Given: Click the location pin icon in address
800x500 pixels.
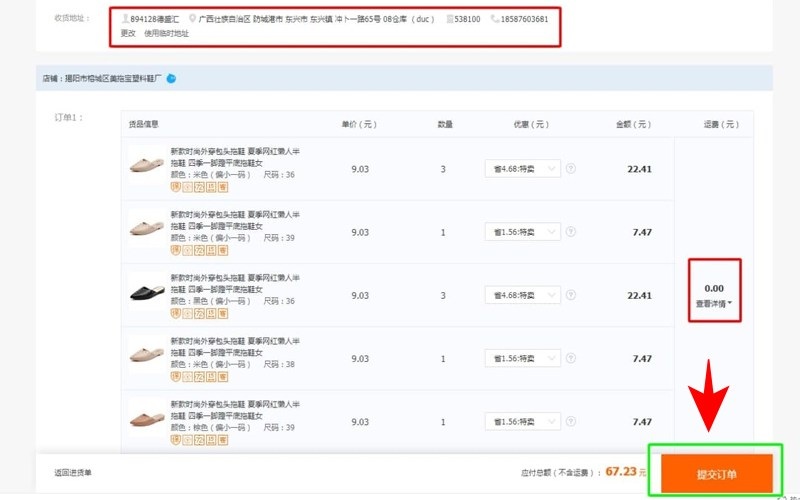Looking at the screenshot, I should (192, 19).
